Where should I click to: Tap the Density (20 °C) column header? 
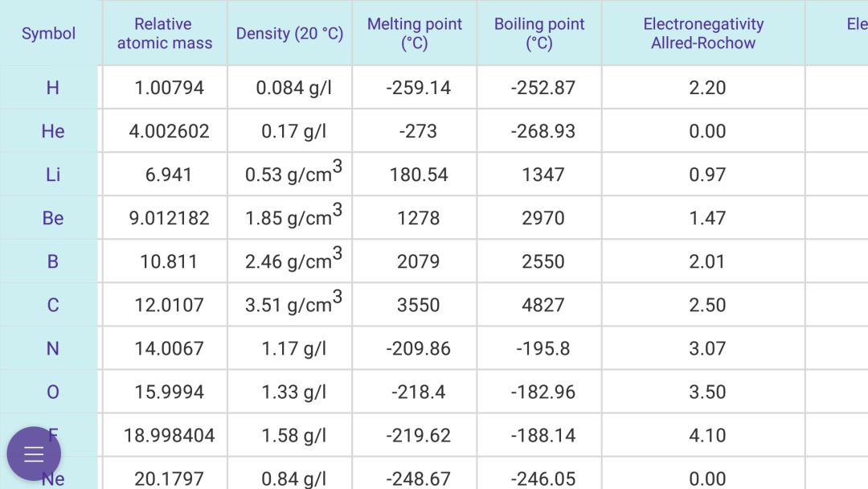click(289, 33)
